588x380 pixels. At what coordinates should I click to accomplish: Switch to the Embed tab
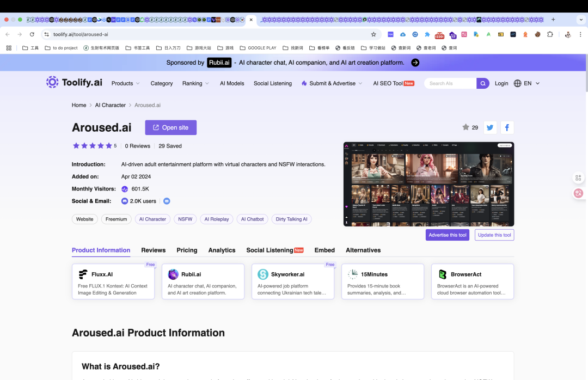coord(324,250)
